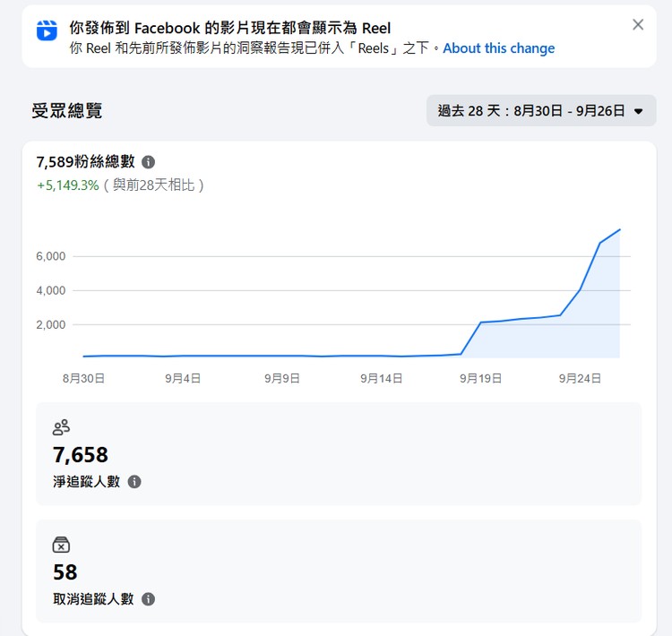
Task: Open the About this change link
Action: coord(498,48)
